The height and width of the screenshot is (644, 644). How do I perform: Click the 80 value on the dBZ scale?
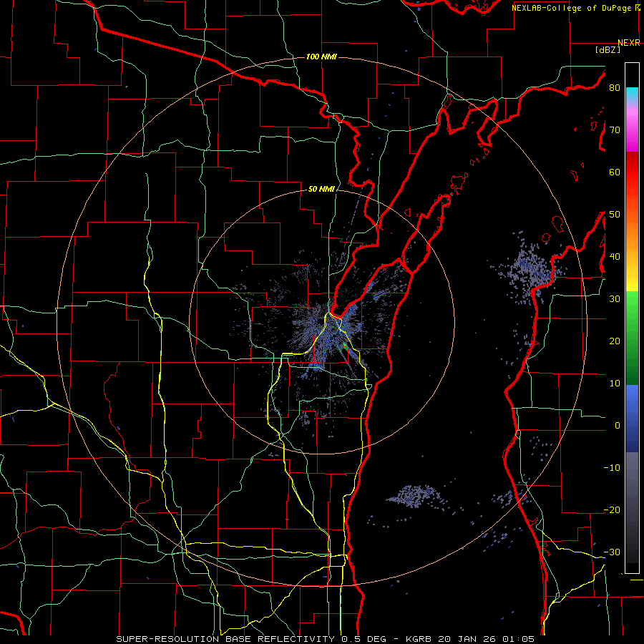[x=615, y=88]
